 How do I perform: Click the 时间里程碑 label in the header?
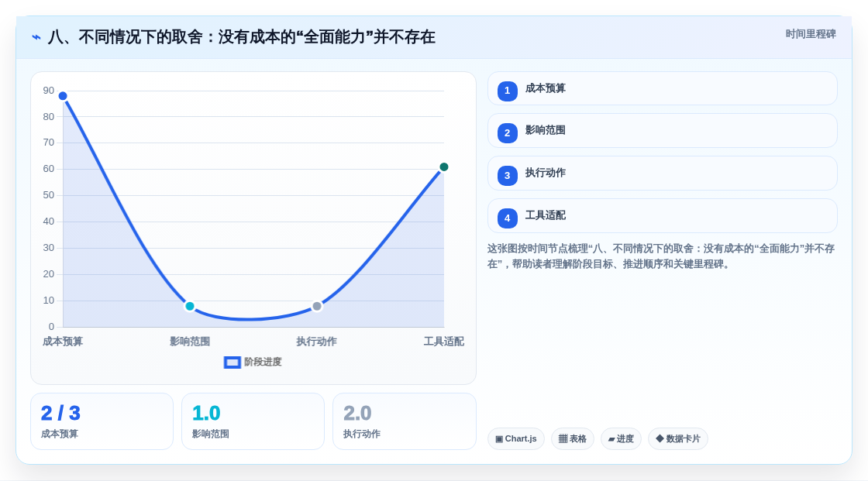[x=811, y=34]
